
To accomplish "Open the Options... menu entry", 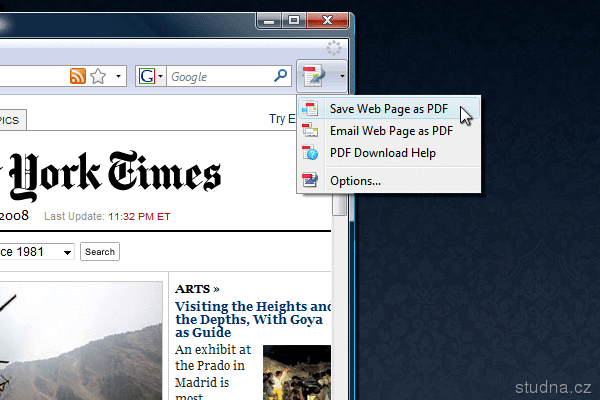I will point(388,181).
